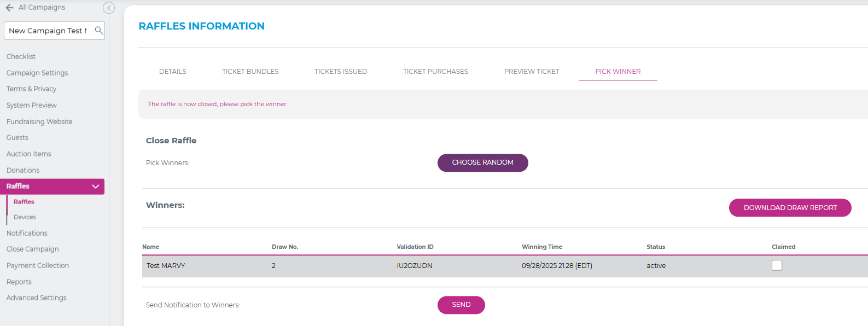Switch to the Ticket Bundles tab
This screenshot has width=868, height=326.
(250, 72)
